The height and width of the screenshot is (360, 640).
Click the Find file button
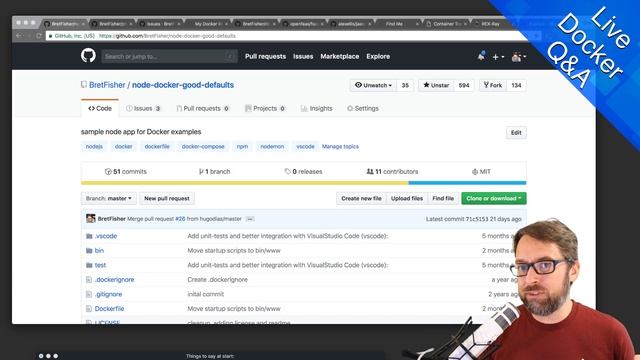(x=443, y=198)
